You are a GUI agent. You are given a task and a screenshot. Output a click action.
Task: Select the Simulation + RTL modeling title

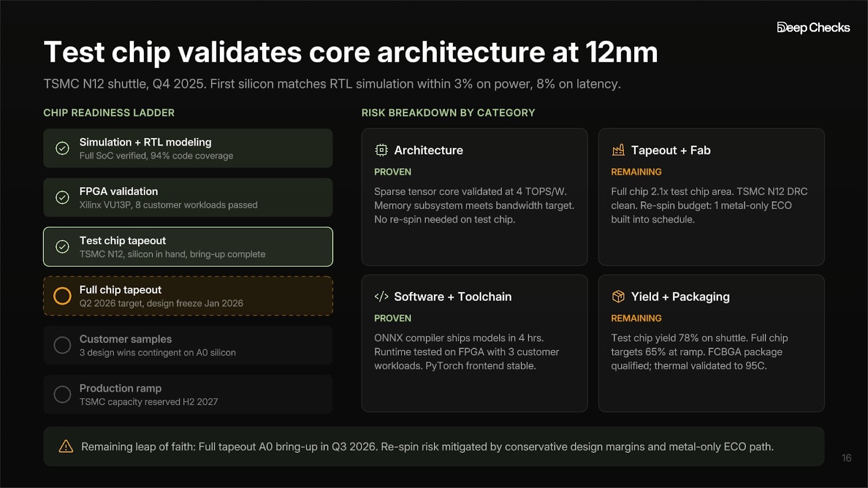click(145, 142)
